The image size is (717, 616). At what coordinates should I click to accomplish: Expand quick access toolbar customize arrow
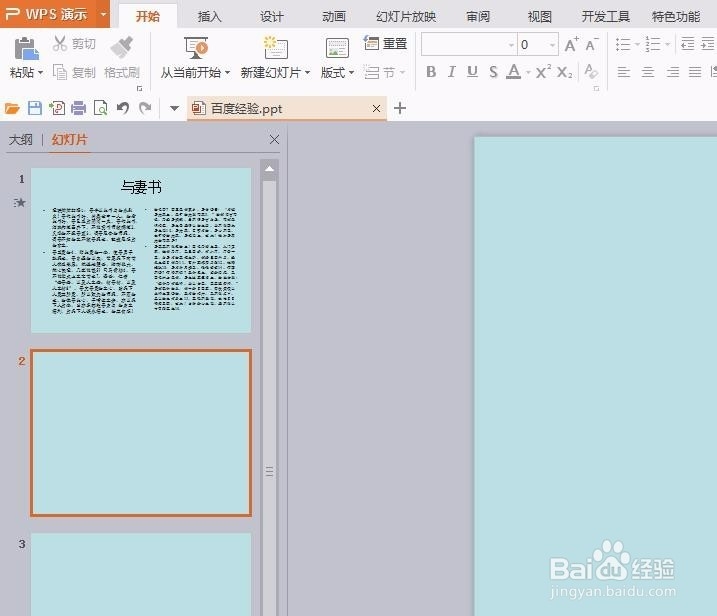(174, 108)
